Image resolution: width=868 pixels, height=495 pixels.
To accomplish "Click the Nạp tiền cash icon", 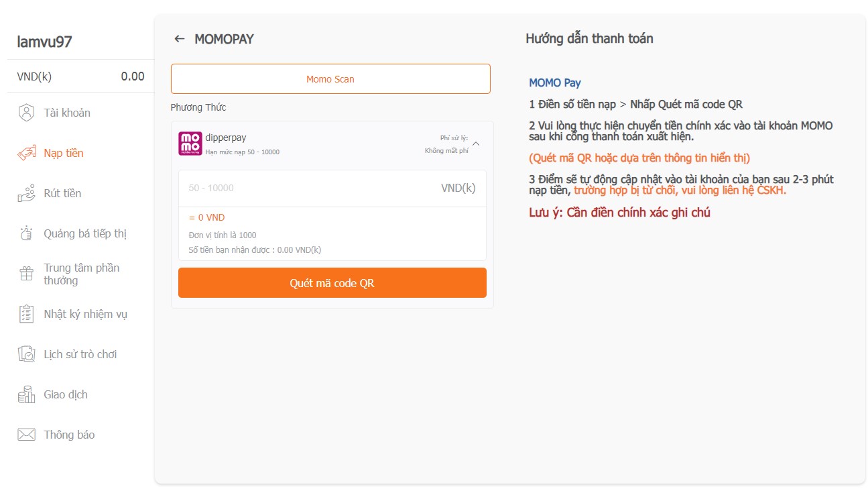I will (26, 153).
